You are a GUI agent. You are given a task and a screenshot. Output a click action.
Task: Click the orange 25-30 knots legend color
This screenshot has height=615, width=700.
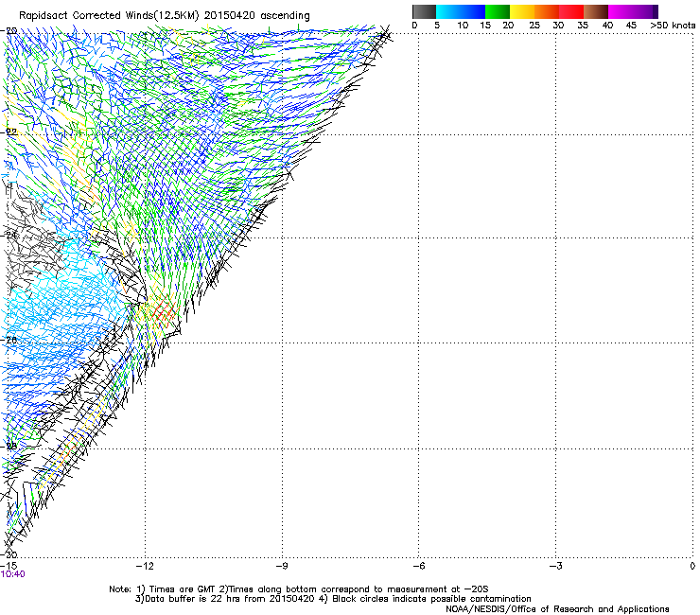click(547, 11)
